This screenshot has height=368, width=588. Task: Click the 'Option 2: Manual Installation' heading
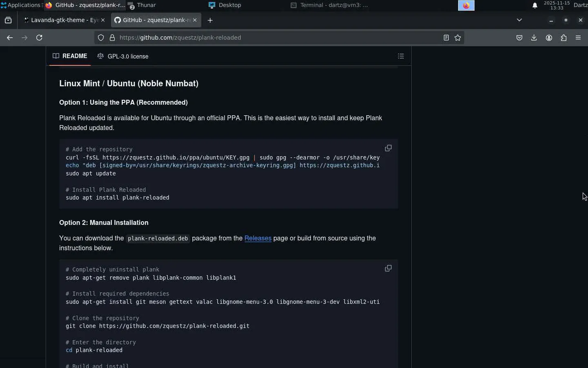104,223
